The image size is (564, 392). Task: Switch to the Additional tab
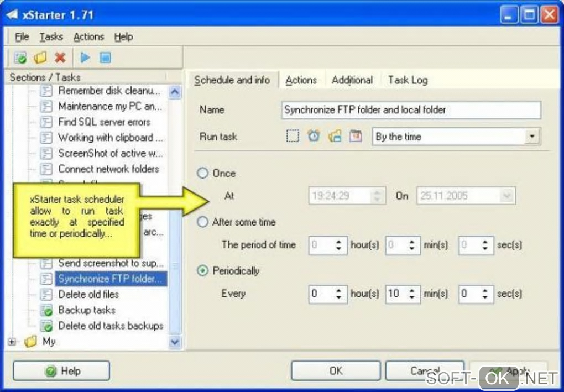pyautogui.click(x=352, y=80)
